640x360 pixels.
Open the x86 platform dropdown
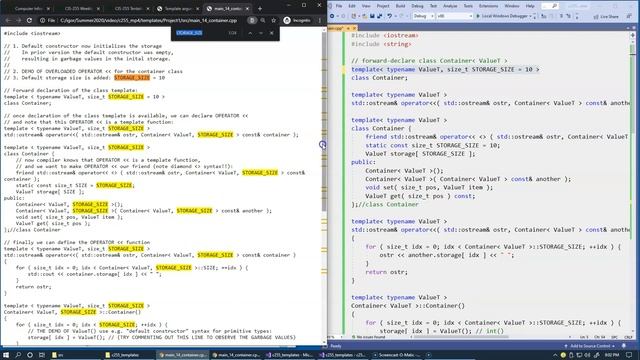click(454, 16)
